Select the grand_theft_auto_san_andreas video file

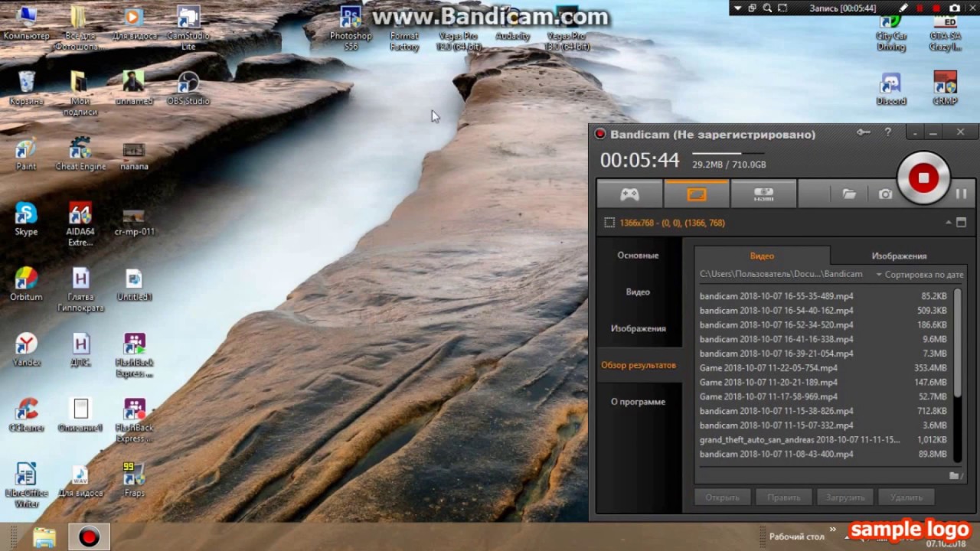click(x=824, y=440)
